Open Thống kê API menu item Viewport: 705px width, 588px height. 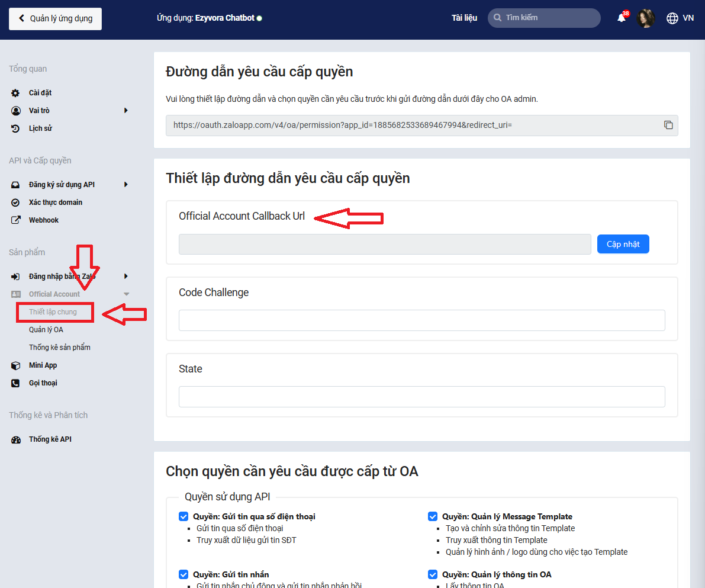[50, 439]
